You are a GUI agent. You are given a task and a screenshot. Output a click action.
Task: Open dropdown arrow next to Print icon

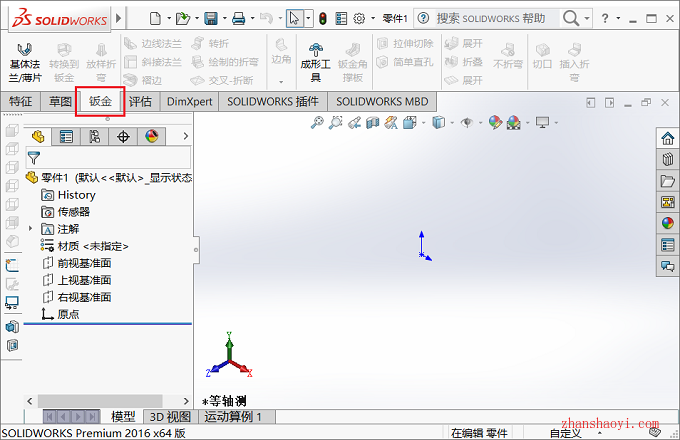(252, 18)
